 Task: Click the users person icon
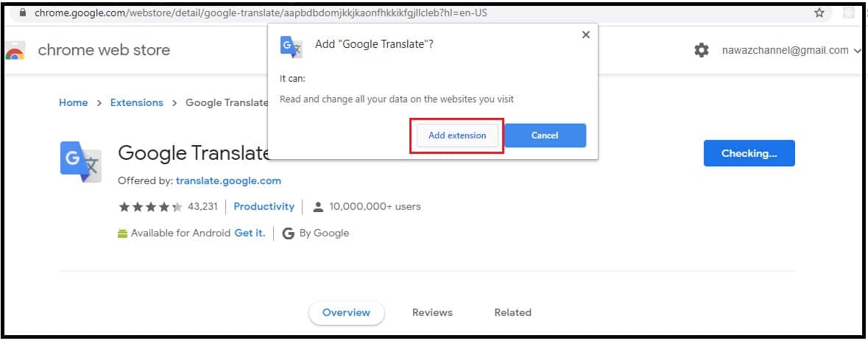pos(318,207)
